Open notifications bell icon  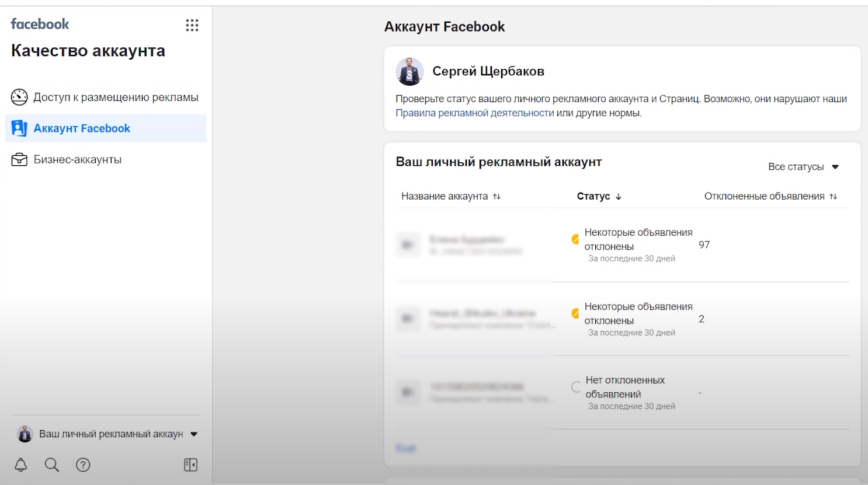click(20, 465)
